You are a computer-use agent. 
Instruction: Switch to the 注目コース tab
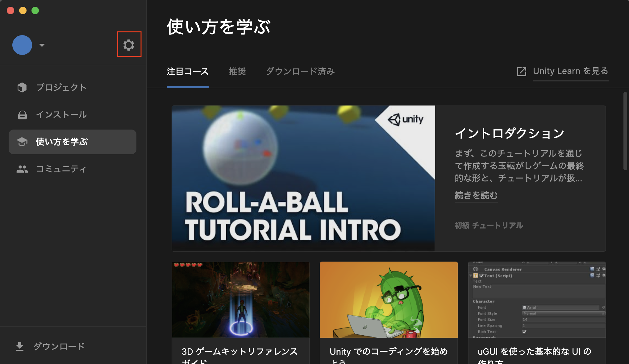pos(188,72)
